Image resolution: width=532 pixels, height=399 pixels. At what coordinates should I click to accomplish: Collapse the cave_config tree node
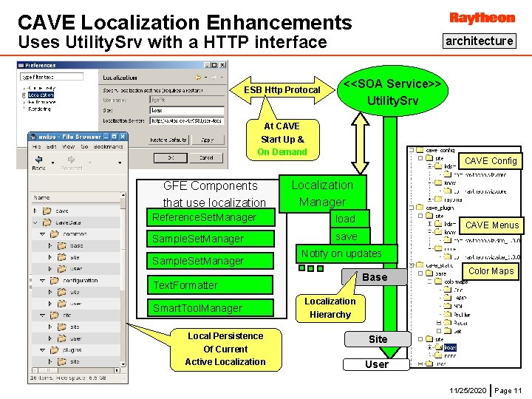(x=412, y=150)
